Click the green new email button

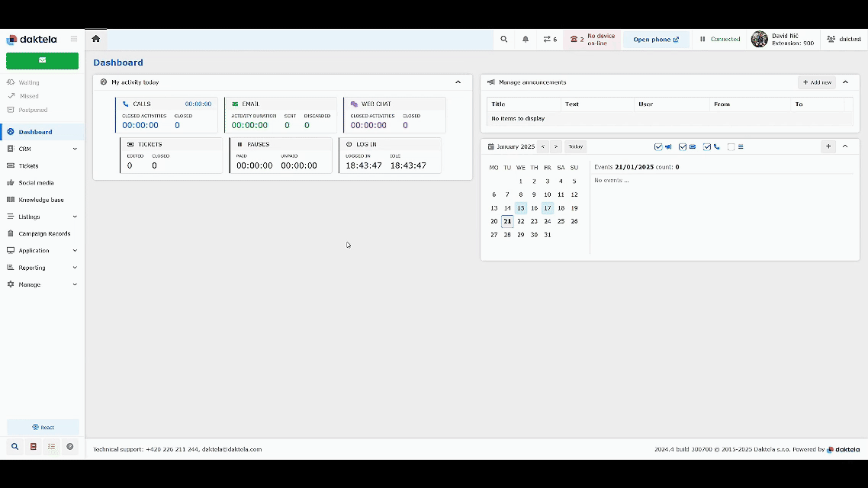coord(42,60)
